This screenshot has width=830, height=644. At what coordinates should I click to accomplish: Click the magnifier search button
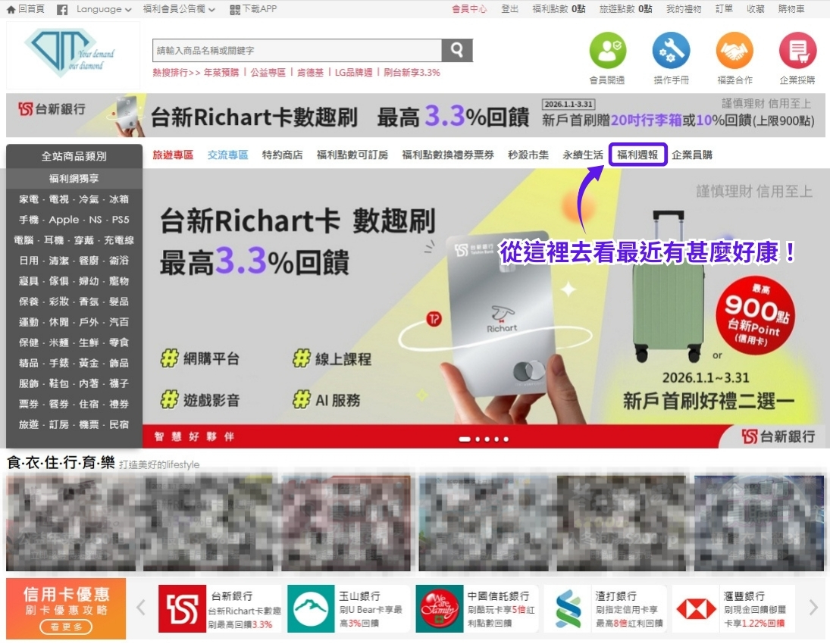pos(457,50)
